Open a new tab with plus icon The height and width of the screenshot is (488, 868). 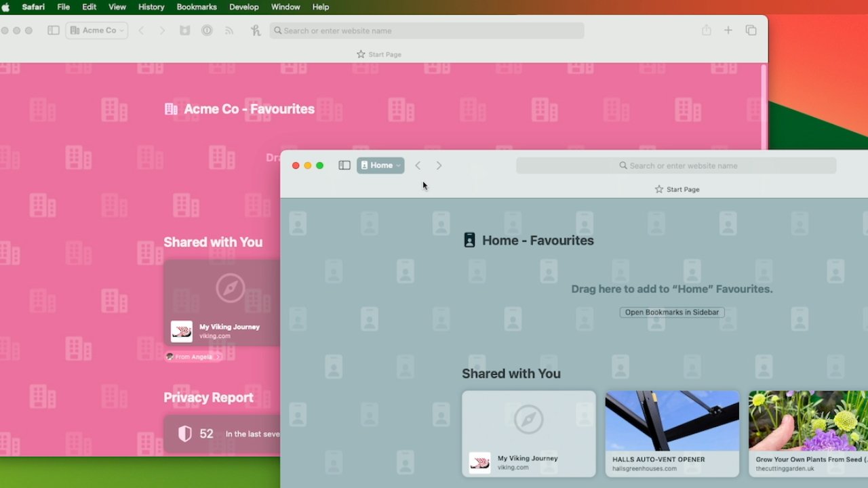[728, 30]
